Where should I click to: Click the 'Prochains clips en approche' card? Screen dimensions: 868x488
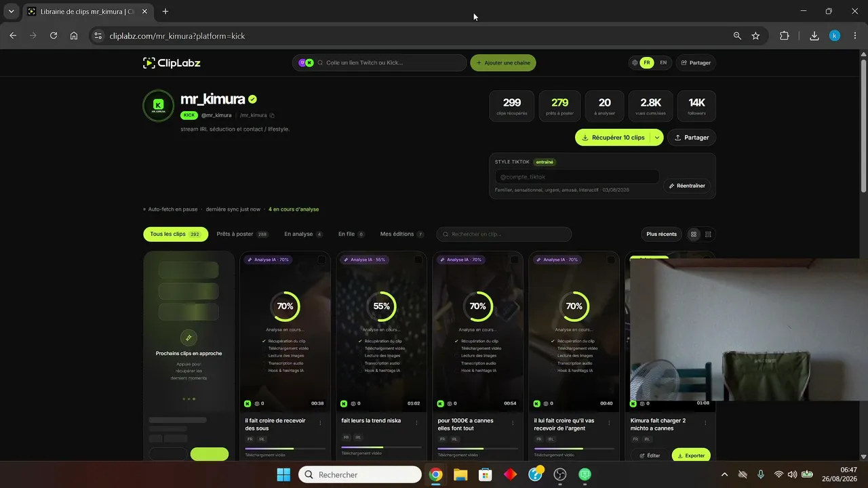(189, 356)
